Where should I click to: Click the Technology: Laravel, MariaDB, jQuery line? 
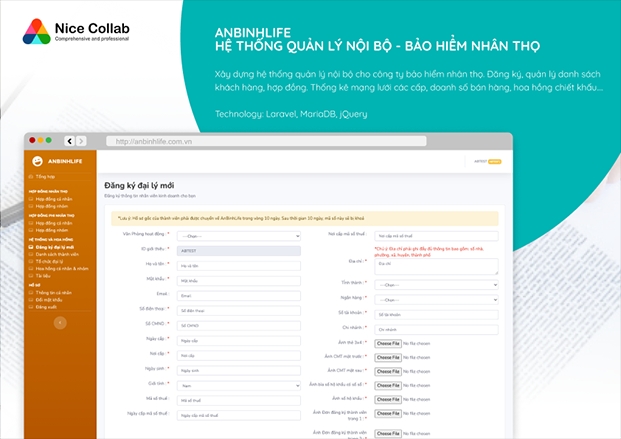click(291, 114)
